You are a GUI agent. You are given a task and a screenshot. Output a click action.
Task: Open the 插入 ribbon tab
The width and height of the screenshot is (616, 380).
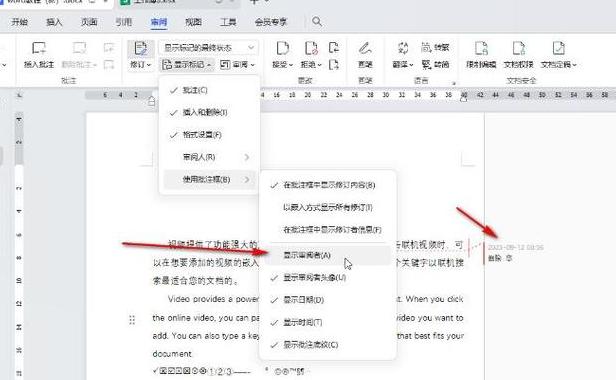pyautogui.click(x=54, y=22)
